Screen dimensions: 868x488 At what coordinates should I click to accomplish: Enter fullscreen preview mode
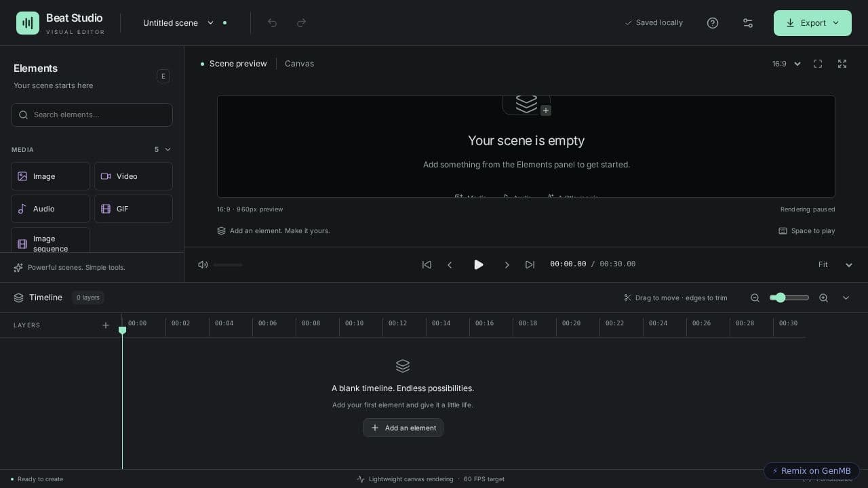818,64
